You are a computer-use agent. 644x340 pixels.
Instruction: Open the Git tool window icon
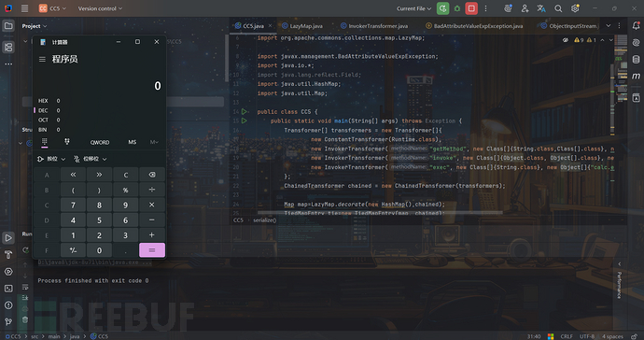coord(8,322)
